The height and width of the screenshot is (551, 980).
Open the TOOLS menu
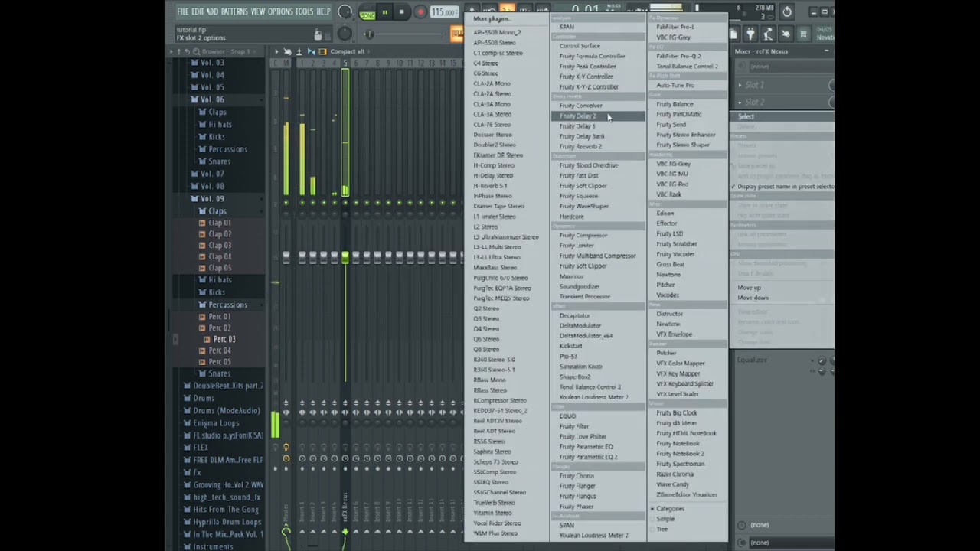305,11
